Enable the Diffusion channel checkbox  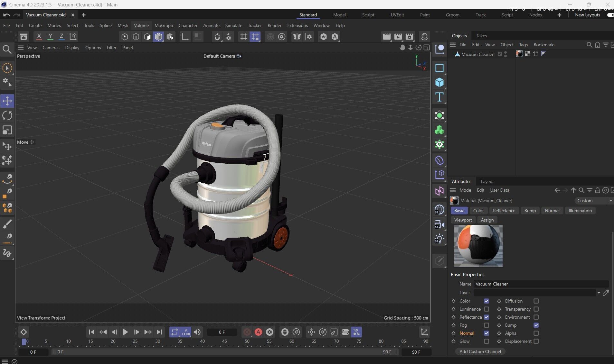click(x=536, y=301)
